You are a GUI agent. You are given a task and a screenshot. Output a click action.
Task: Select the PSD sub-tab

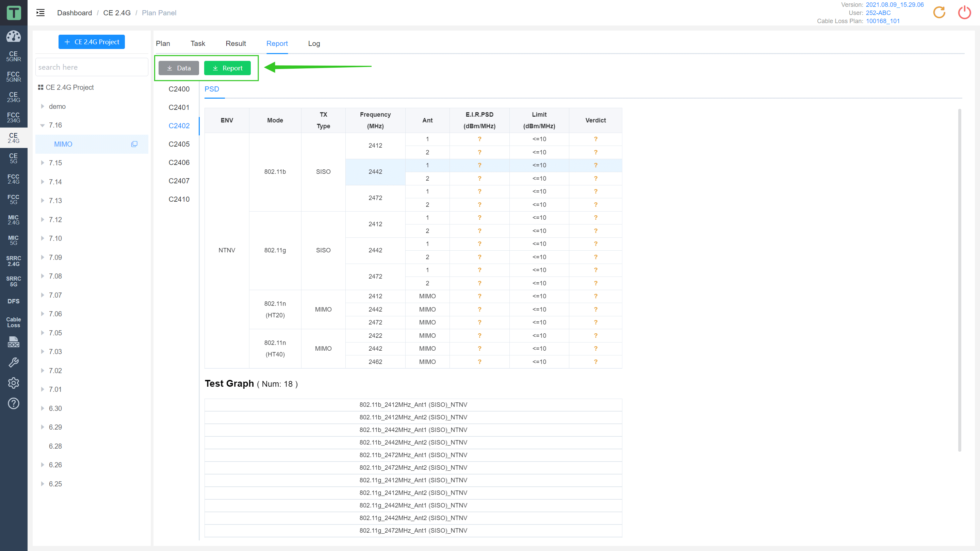pyautogui.click(x=212, y=89)
